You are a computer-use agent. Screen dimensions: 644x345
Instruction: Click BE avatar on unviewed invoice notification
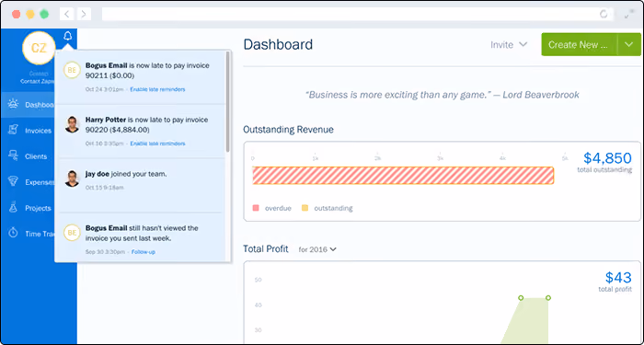[72, 233]
